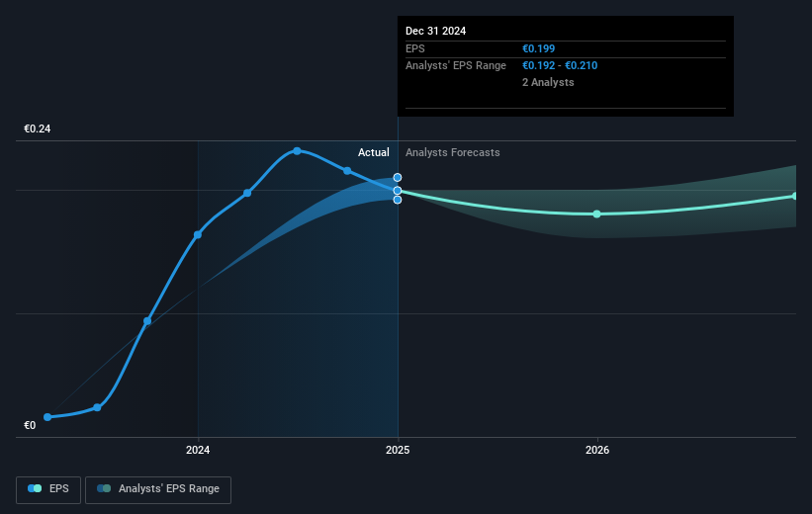The image size is (812, 514).
Task: Select the second EPS data point from the left
Action: (97, 408)
